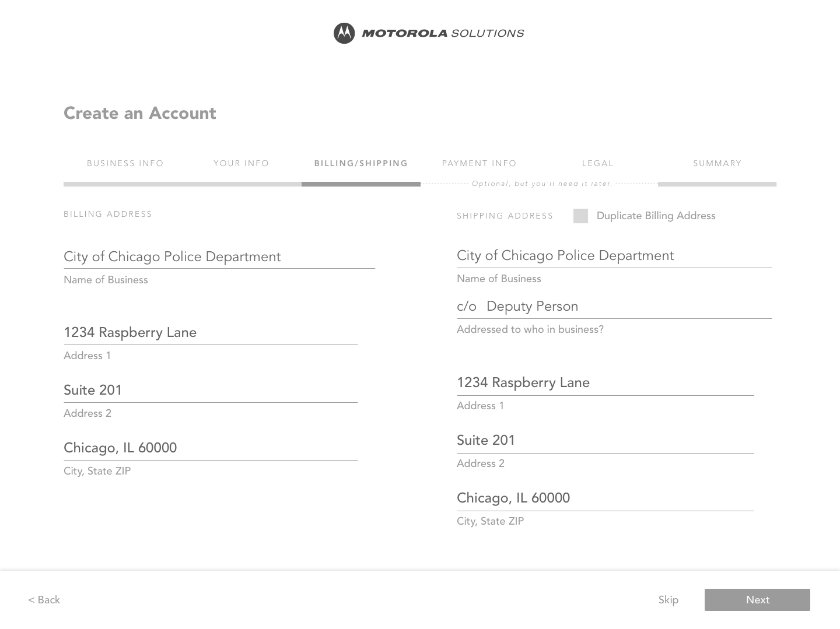This screenshot has width=840, height=629.
Task: Open the Business Info step
Action: point(125,163)
